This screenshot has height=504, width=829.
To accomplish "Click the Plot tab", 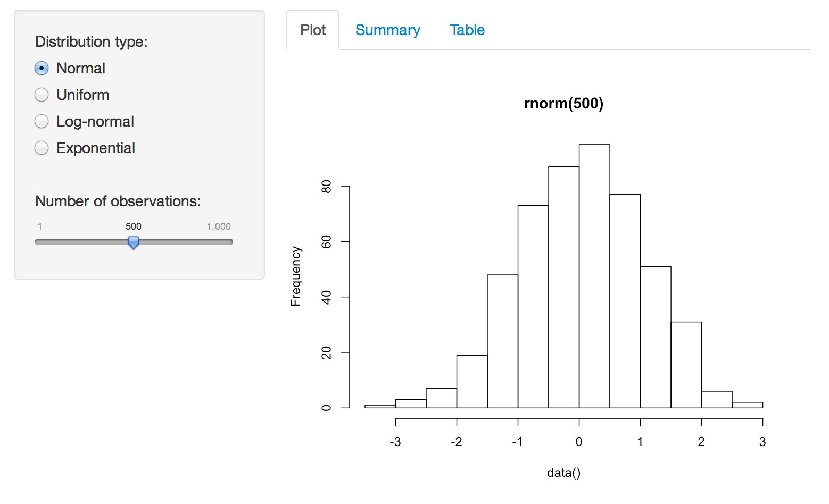I will (313, 30).
